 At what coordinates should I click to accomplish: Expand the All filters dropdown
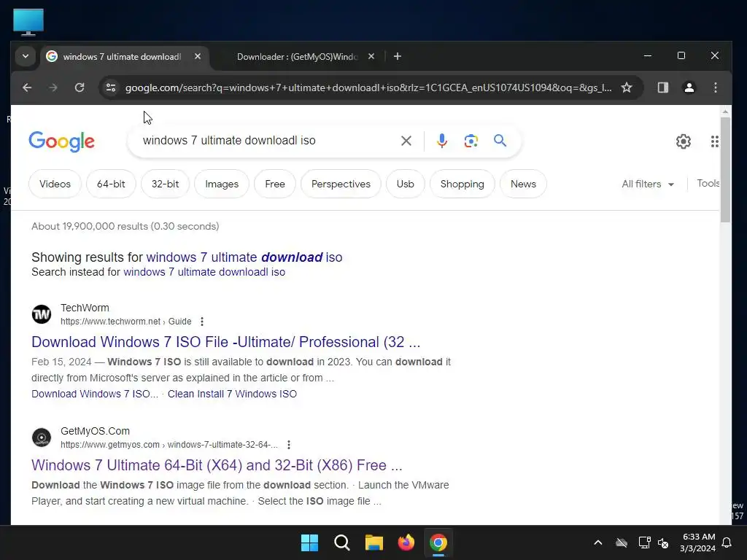tap(648, 184)
